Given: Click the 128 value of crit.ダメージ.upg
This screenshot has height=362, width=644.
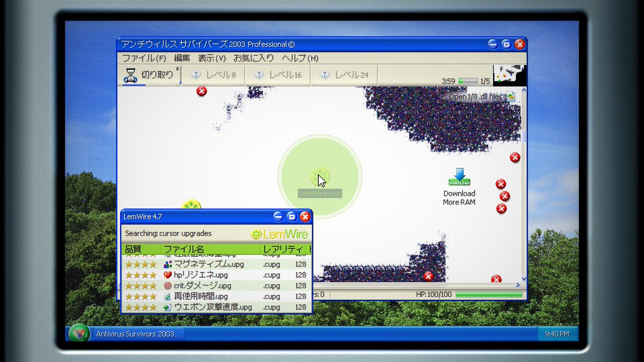Looking at the screenshot, I should (x=301, y=286).
